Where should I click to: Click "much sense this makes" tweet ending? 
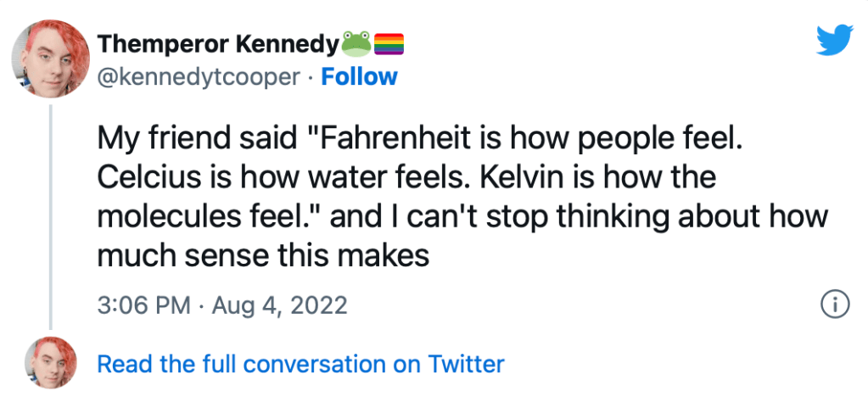[x=264, y=254]
